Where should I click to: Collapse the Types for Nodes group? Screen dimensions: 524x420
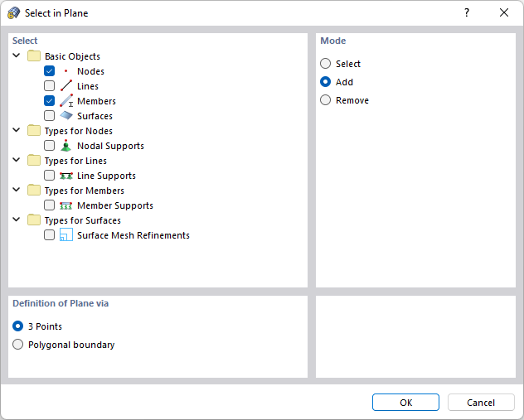(17, 131)
